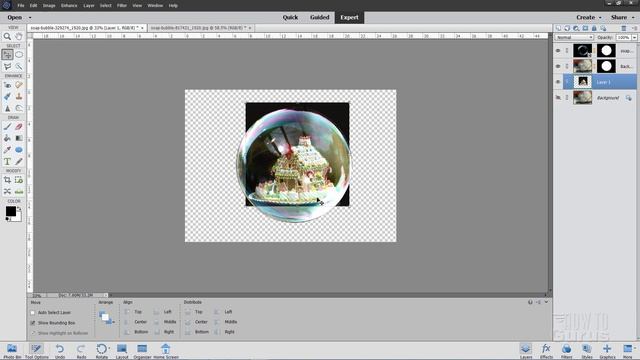This screenshot has height=360, width=640.
Task: Select the Zoom tool
Action: [7, 36]
